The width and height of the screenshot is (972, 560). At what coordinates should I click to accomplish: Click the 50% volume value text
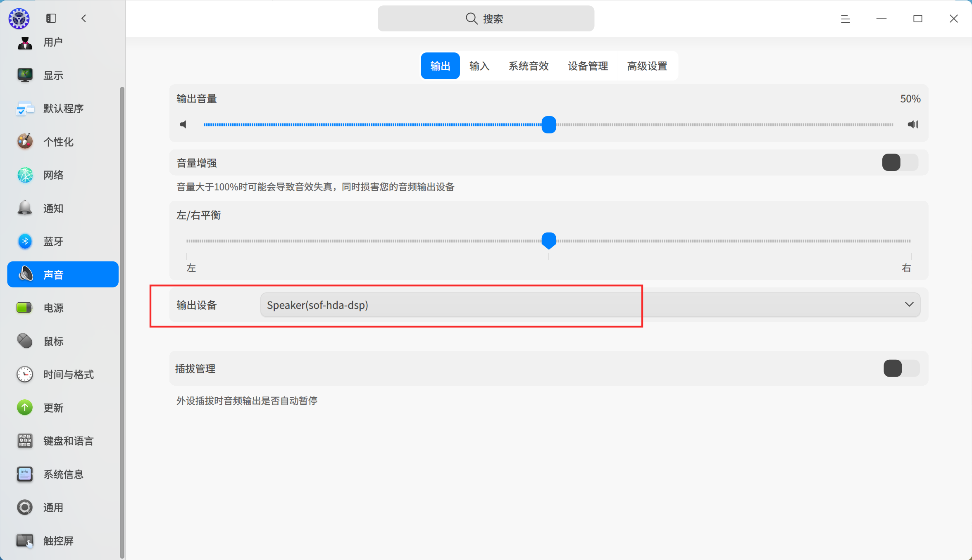pos(910,99)
